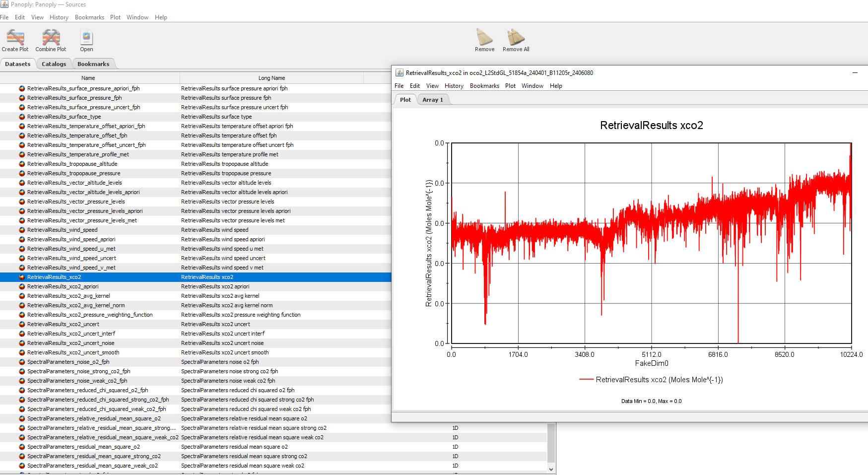868x475 pixels.
Task: Click 'SpectralParameters noise strong co2 fph' cell
Action: coord(229,371)
